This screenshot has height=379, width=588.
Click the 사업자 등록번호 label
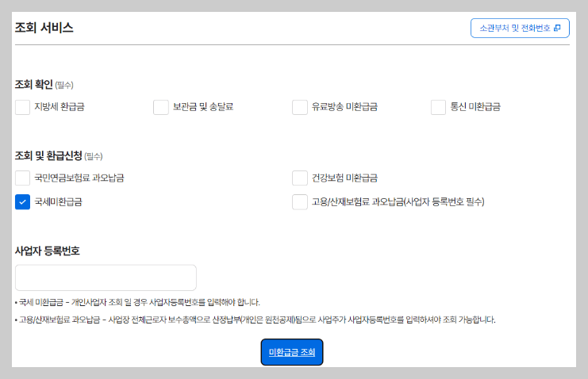tap(48, 251)
